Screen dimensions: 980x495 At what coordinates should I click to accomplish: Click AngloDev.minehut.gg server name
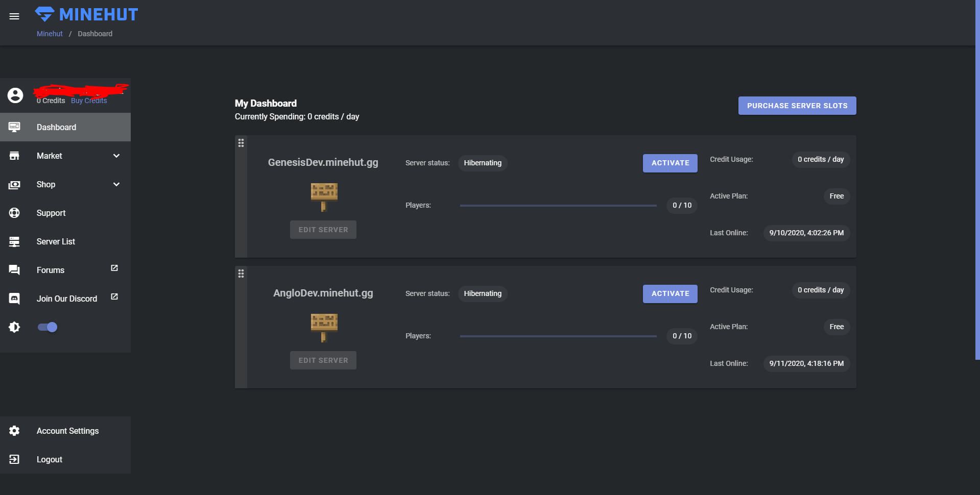click(x=323, y=293)
